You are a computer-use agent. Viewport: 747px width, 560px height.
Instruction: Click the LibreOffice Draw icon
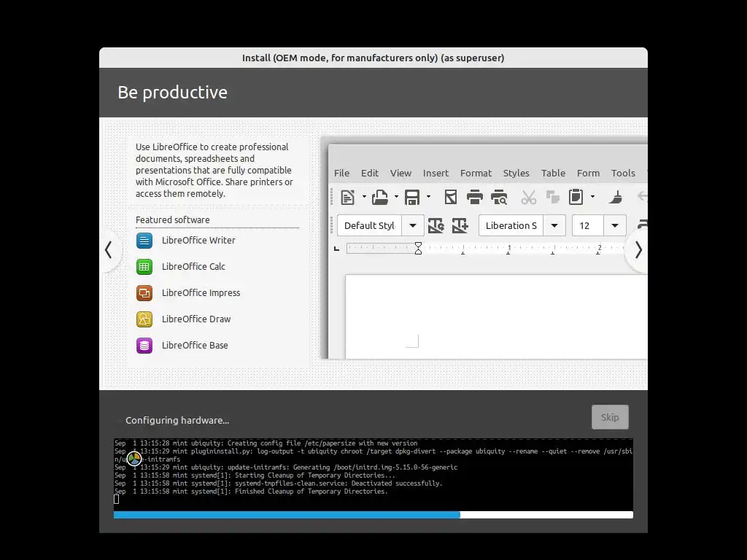144,319
